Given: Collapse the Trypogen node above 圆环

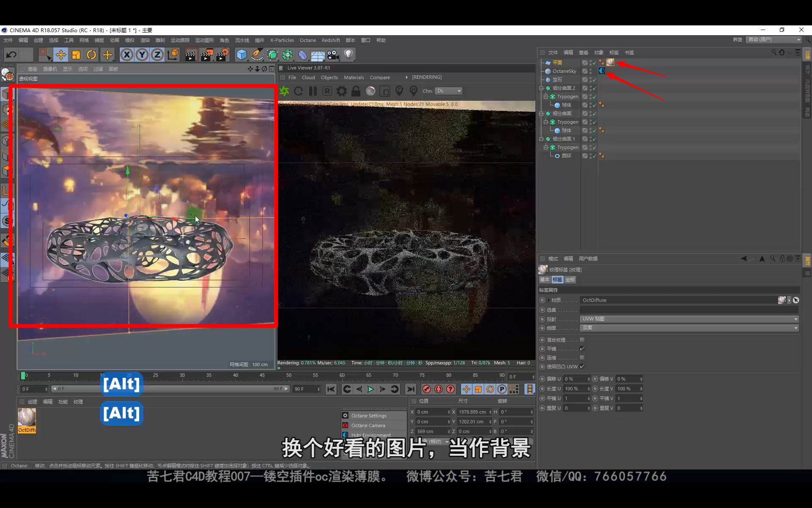Looking at the screenshot, I should point(546,147).
